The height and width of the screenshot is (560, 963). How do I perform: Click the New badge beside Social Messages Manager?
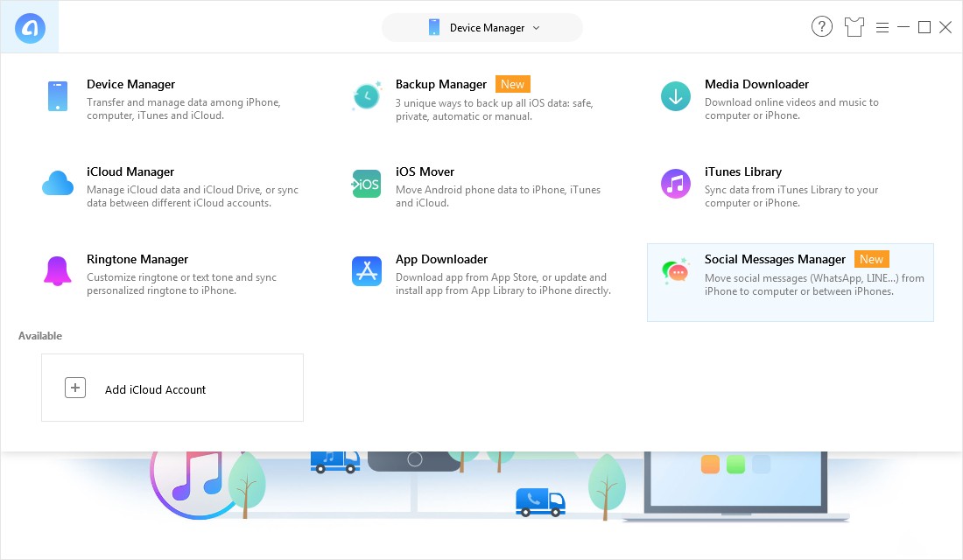click(871, 259)
